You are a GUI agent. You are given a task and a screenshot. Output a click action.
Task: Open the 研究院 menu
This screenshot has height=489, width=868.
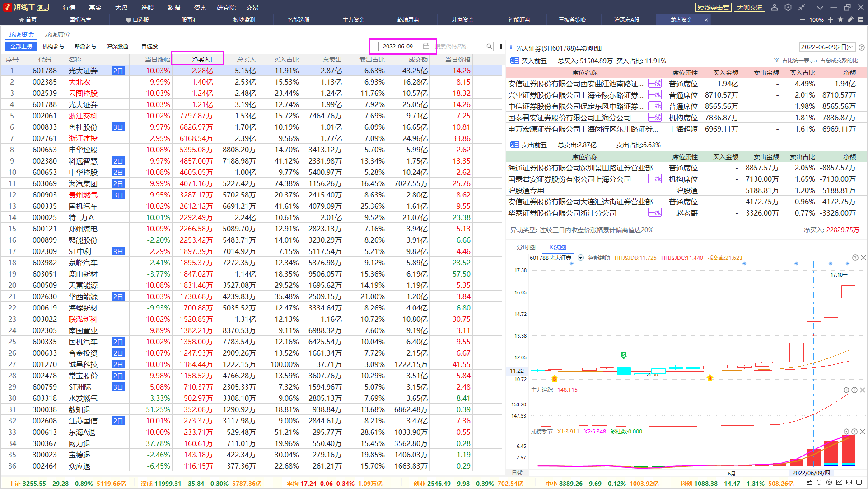[226, 8]
